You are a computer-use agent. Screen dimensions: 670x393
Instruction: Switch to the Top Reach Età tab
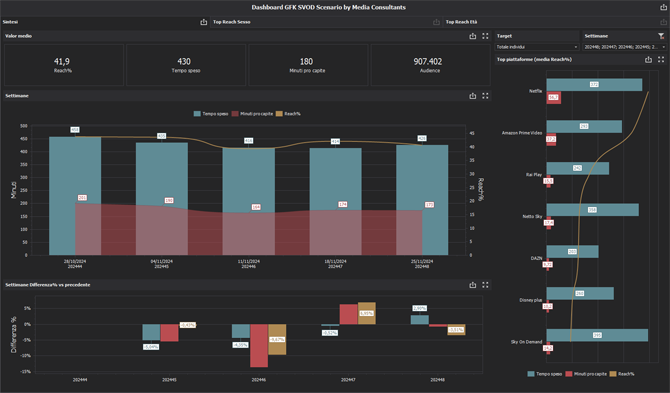[x=461, y=22]
